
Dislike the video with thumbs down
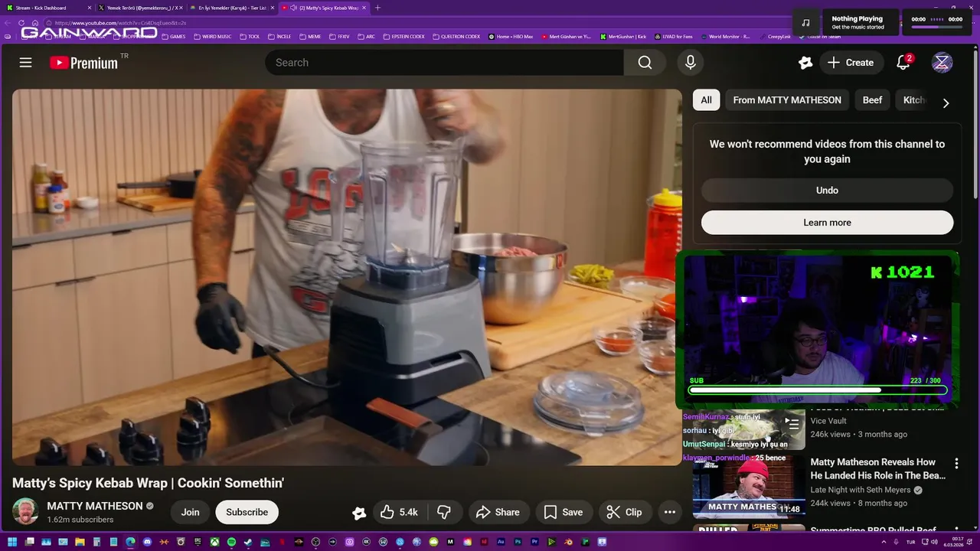tap(443, 512)
